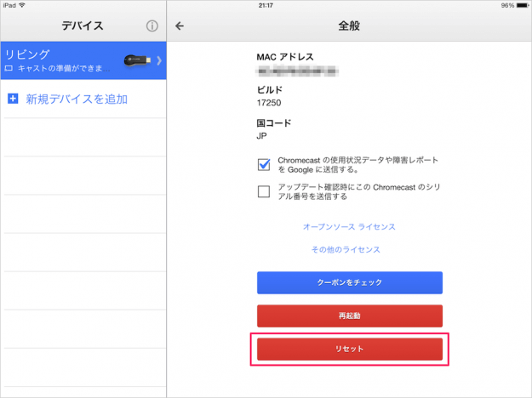The width and height of the screenshot is (532, 398).
Task: Expand リビング device chevron
Action: (x=159, y=60)
